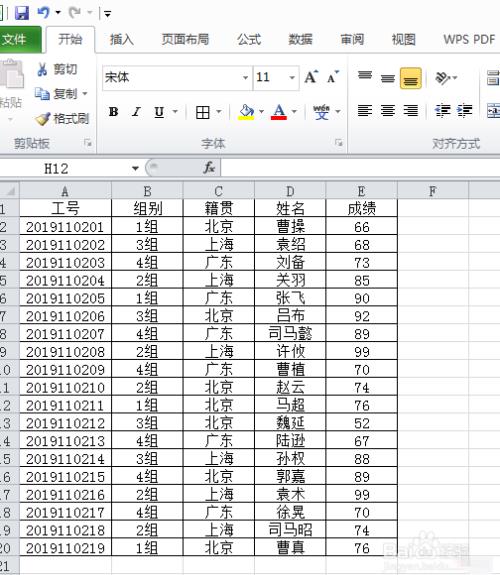Select the cell with name 曹操
Viewport: 500px width, 575px height.
290,226
